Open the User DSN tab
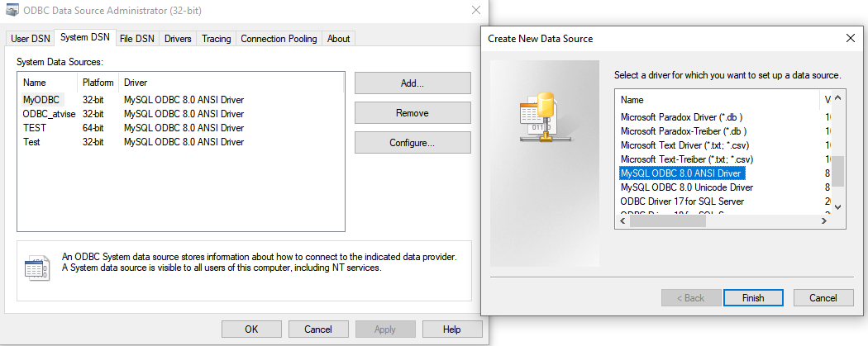Image resolution: width=868 pixels, height=346 pixels. [30, 39]
